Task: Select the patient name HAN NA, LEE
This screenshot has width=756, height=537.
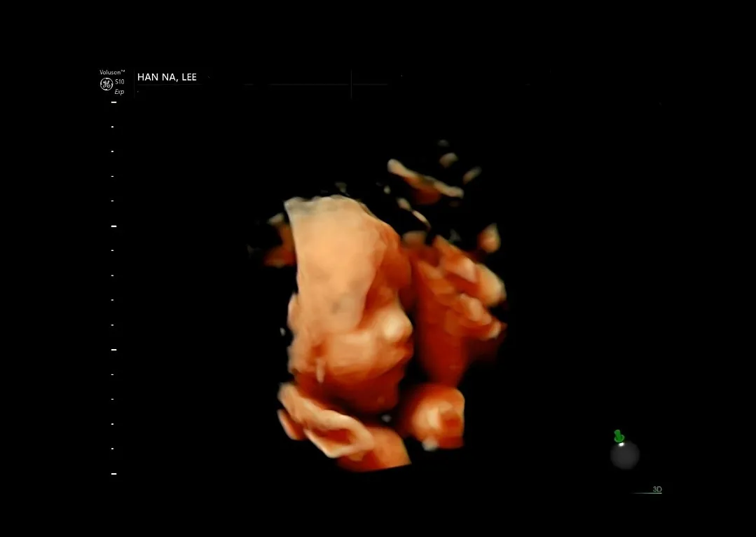Action: [167, 77]
